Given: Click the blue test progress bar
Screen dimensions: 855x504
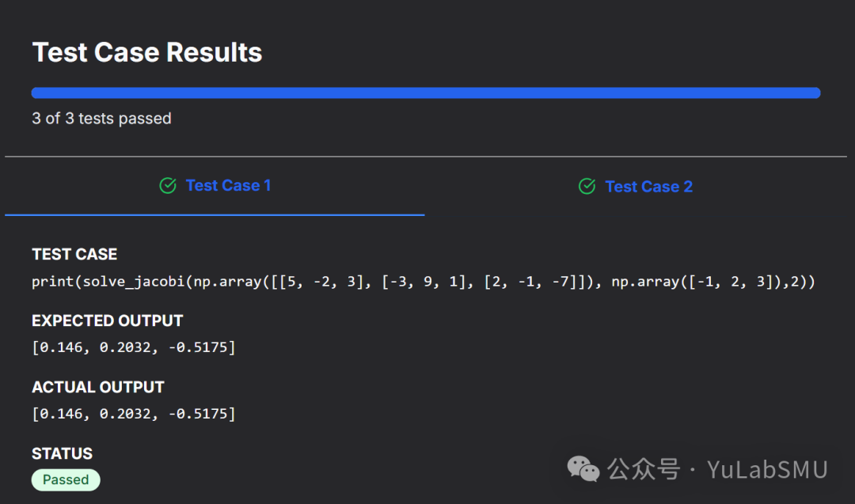Looking at the screenshot, I should tap(425, 93).
